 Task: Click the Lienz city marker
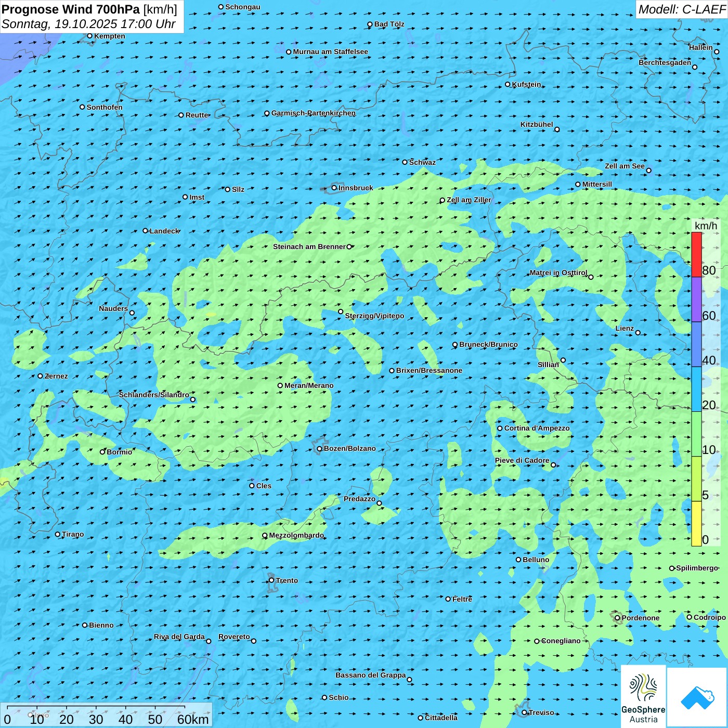638,333
